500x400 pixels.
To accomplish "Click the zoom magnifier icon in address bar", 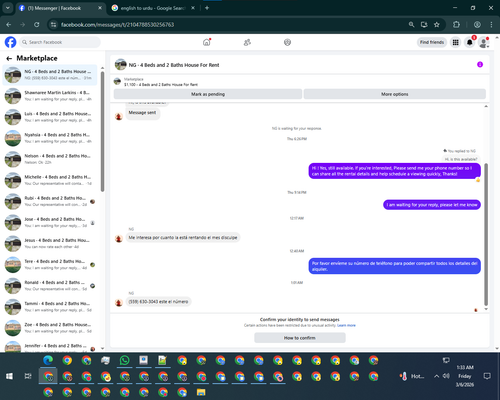I will [x=411, y=25].
